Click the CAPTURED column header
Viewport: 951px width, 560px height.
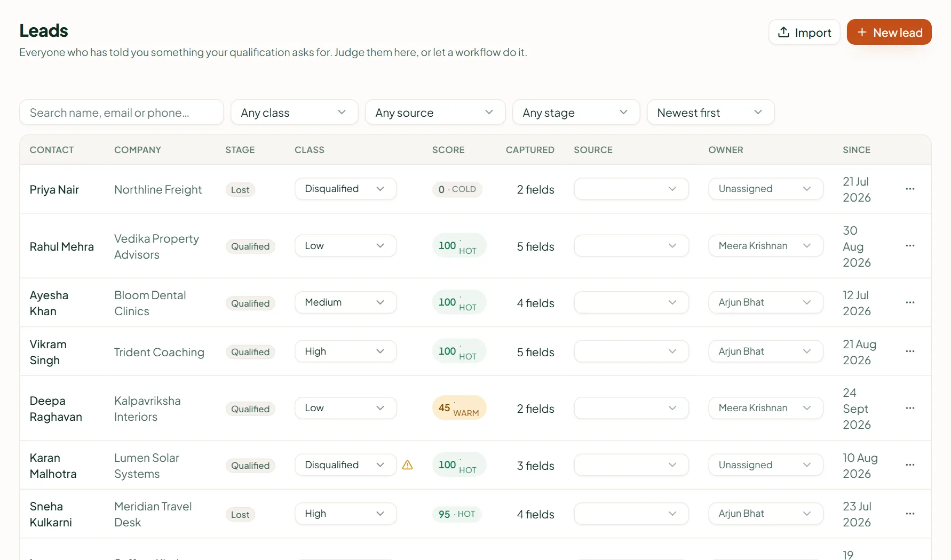[530, 150]
